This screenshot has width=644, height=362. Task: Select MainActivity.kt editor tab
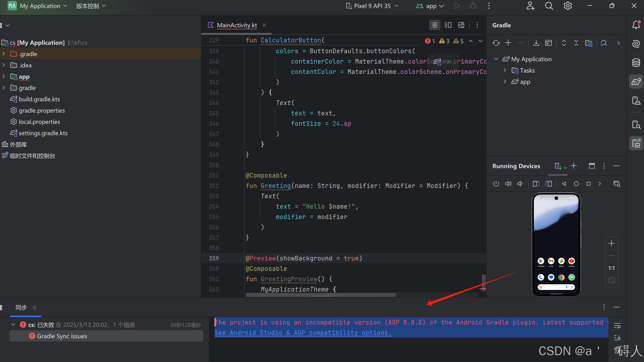point(237,25)
